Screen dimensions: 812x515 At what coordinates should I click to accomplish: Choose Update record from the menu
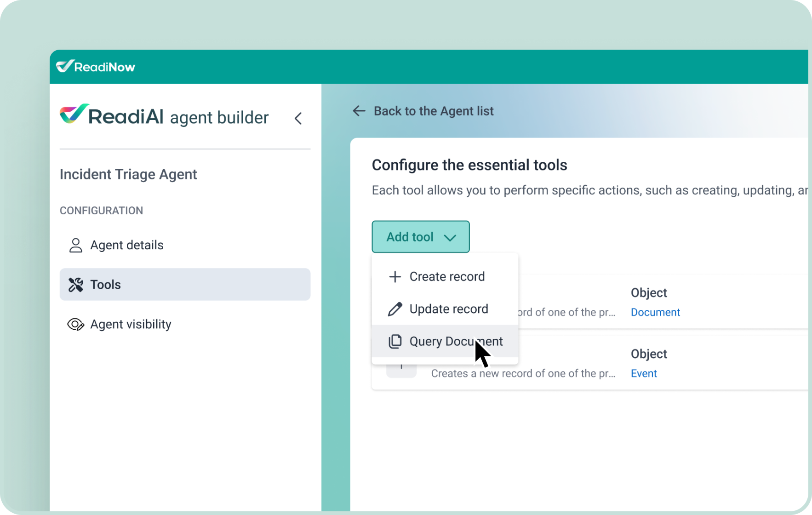click(448, 309)
